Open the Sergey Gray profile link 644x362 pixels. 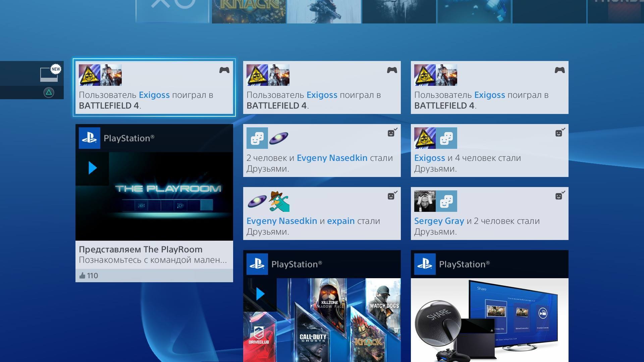tap(439, 221)
